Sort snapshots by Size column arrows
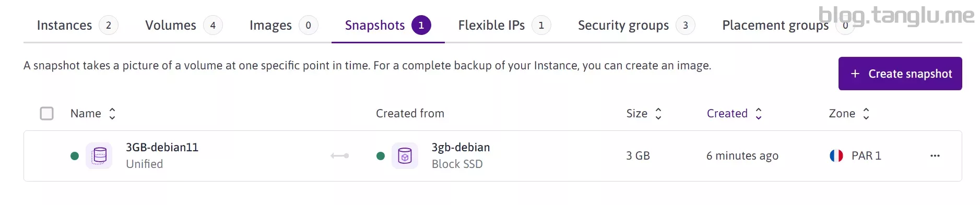The height and width of the screenshot is (205, 980). [x=658, y=114]
